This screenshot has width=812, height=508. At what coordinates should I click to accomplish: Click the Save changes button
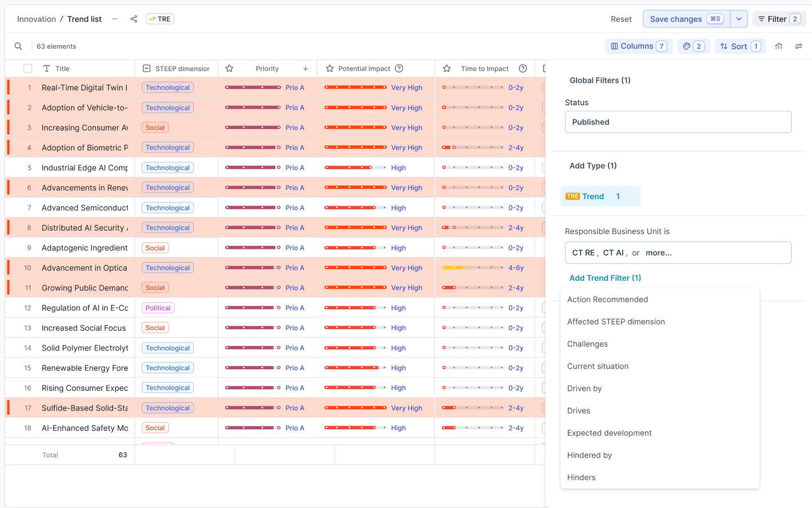tap(686, 19)
